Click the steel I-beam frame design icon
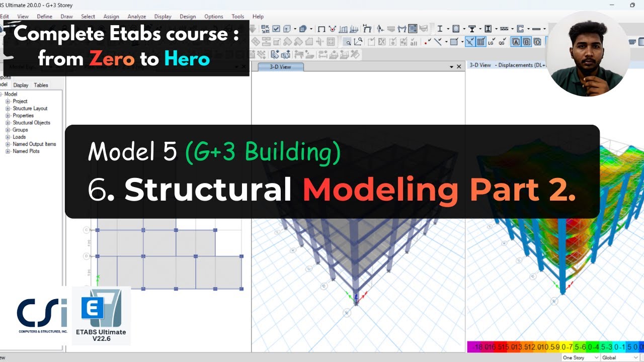Image resolution: width=644 pixels, height=362 pixels. [440, 29]
